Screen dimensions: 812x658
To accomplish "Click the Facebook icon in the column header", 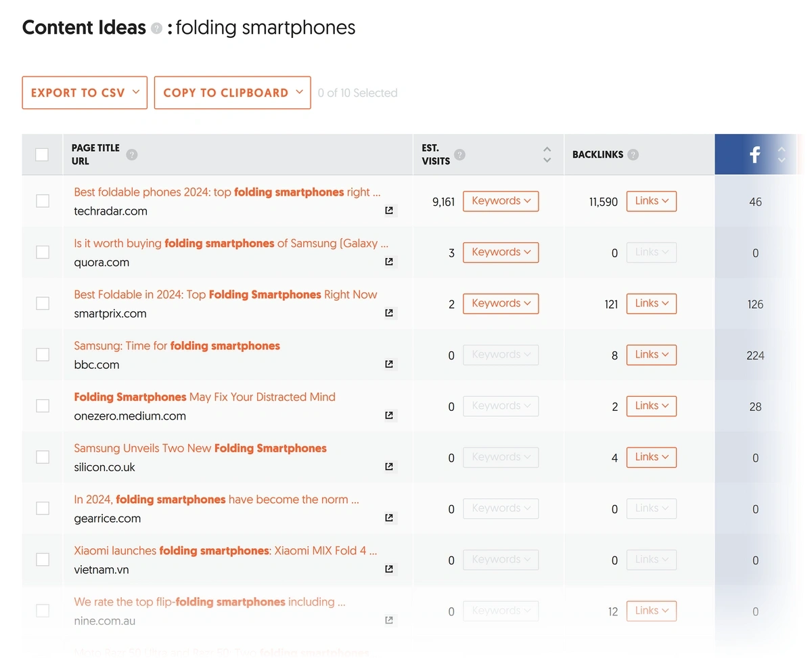I will point(754,154).
